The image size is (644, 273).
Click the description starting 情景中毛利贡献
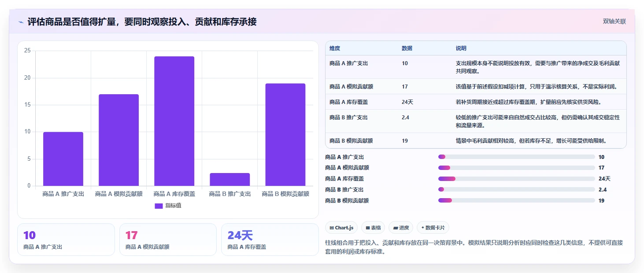pyautogui.click(x=531, y=140)
